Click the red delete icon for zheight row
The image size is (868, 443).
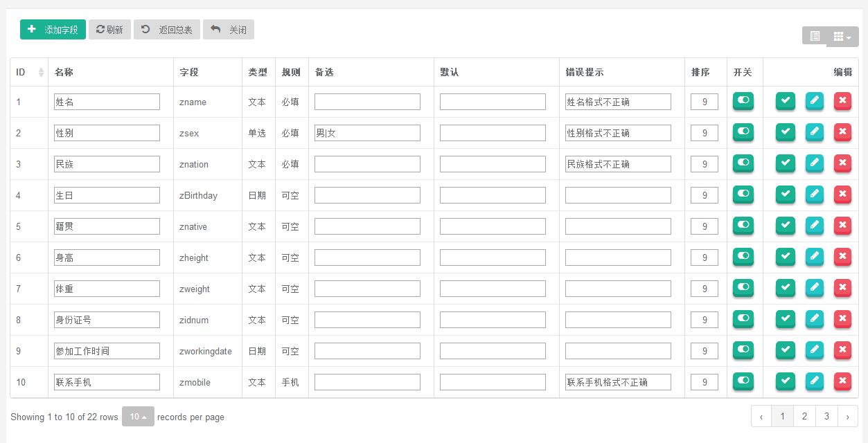tap(842, 257)
